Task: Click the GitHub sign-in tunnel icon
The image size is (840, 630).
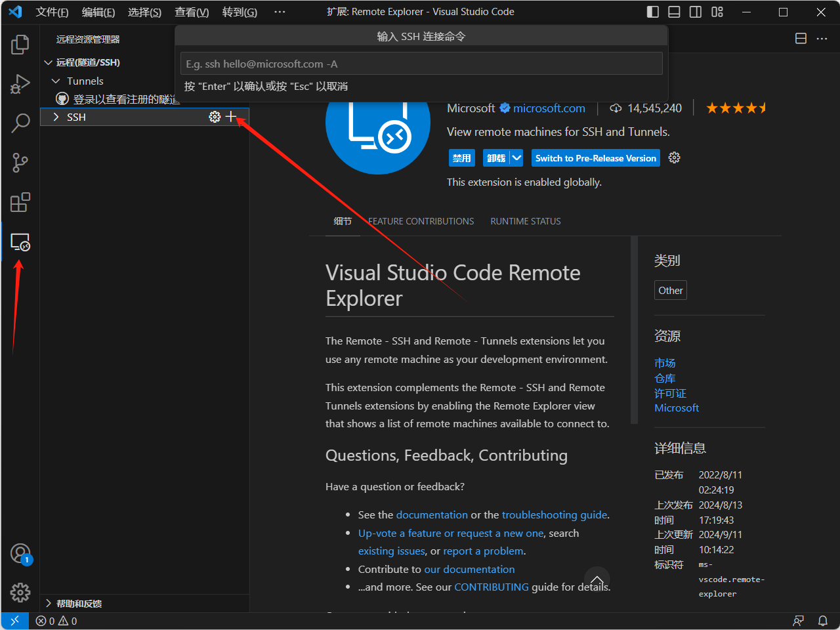Action: point(62,99)
